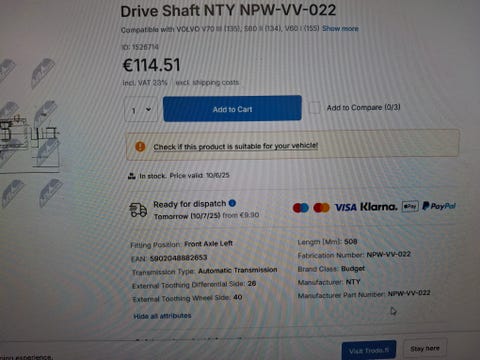Screen dimensions: 480x360
Task: Collapse details with Hide all attributes
Action: (162, 316)
